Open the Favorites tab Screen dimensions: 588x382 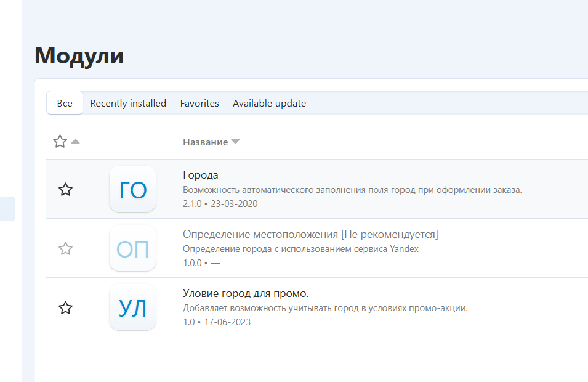[199, 104]
